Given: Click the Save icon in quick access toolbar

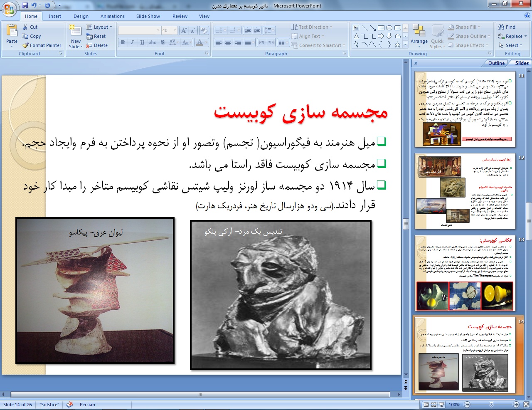Looking at the screenshot, I should coord(25,5).
